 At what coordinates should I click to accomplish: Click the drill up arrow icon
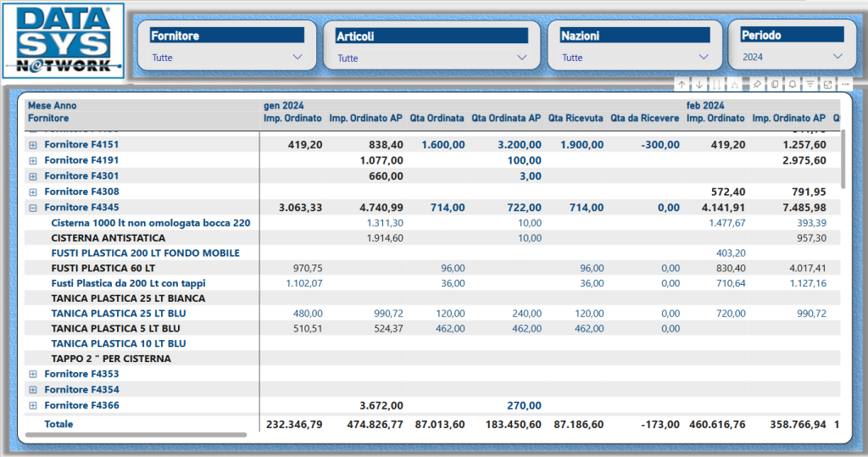pos(682,84)
